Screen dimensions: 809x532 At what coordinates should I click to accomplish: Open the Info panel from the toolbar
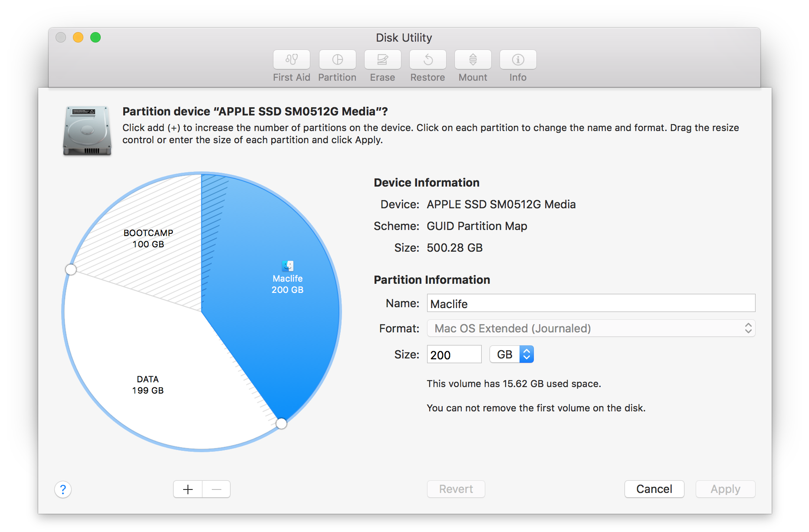[518, 60]
